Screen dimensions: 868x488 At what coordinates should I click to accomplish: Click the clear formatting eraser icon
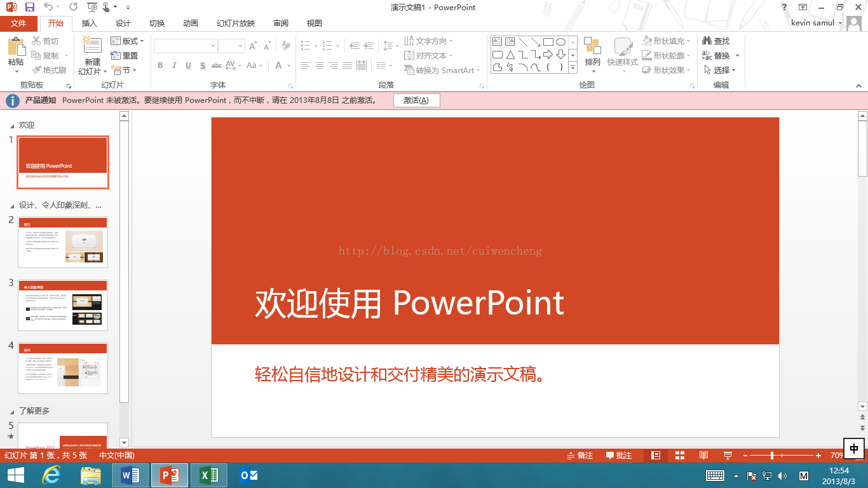286,46
